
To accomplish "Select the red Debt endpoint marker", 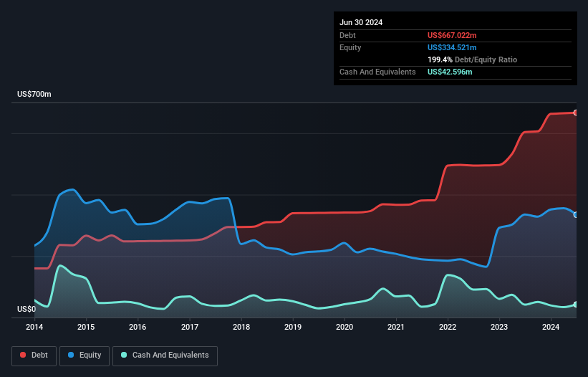I will pyautogui.click(x=576, y=113).
